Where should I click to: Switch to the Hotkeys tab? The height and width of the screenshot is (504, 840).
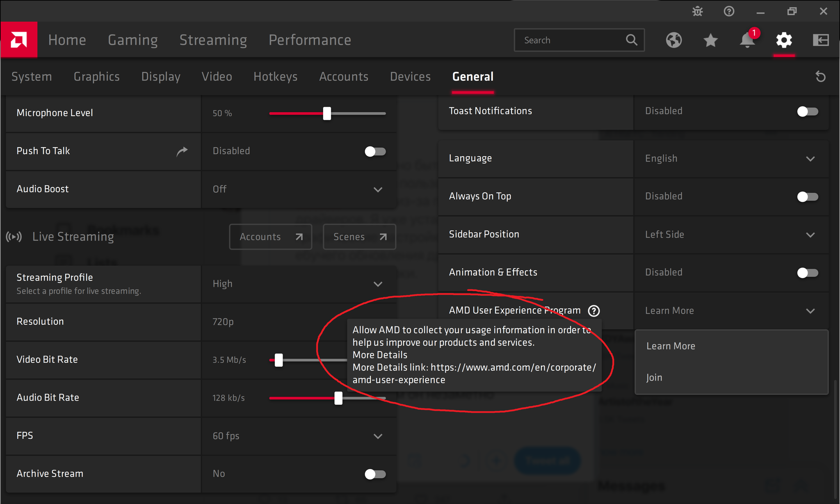pyautogui.click(x=275, y=77)
